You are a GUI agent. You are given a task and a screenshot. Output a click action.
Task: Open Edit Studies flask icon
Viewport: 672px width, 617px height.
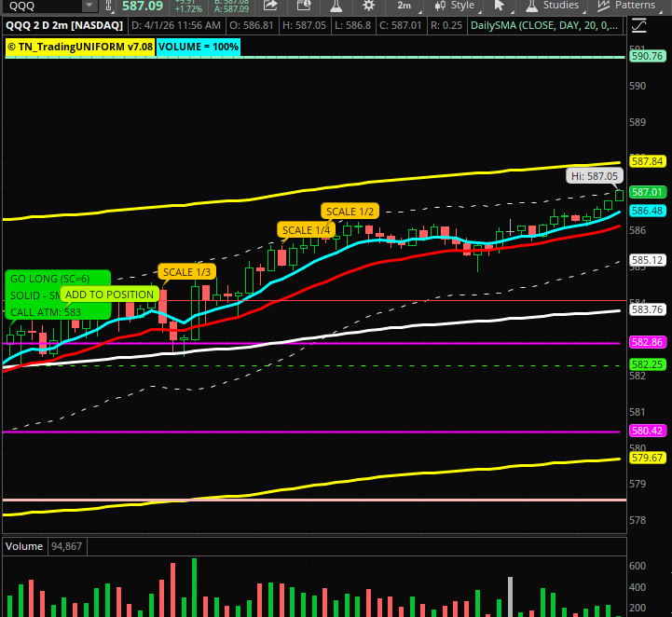point(336,6)
